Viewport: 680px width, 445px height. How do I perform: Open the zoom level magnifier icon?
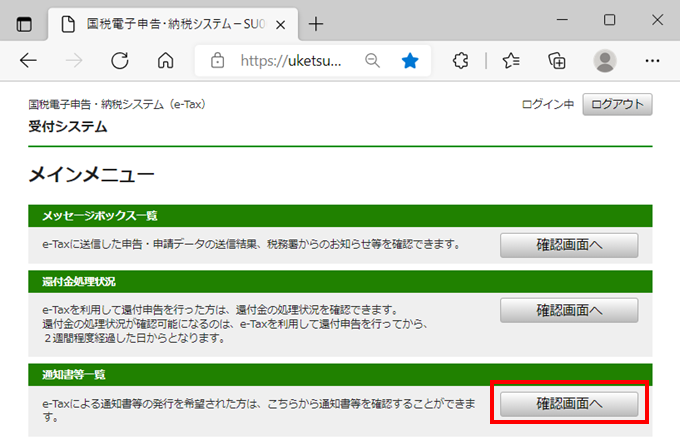tap(372, 61)
